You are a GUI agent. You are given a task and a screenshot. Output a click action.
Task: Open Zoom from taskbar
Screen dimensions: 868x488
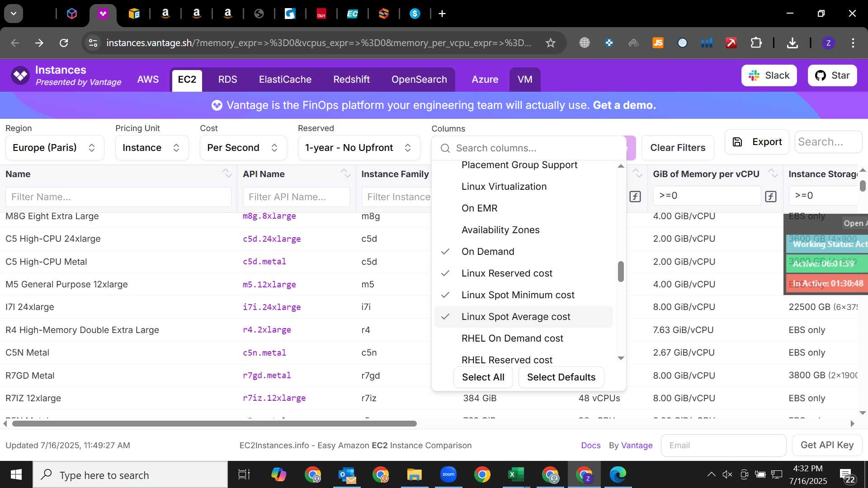[x=448, y=474]
